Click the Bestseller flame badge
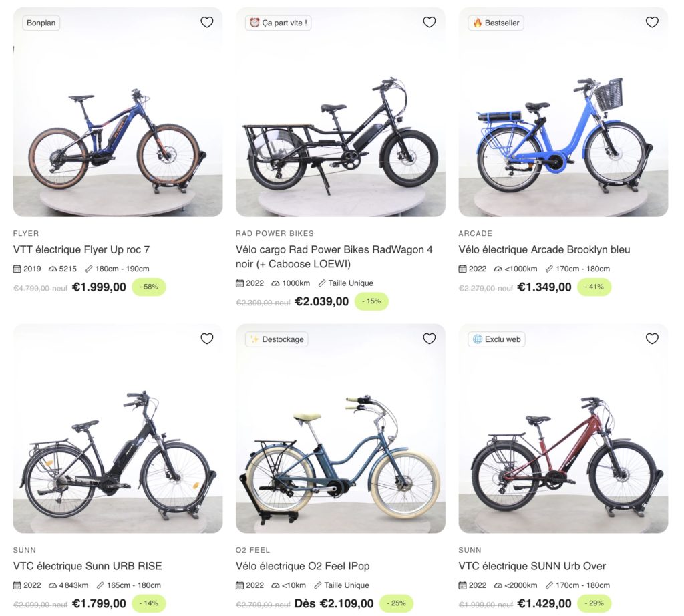 (x=496, y=23)
